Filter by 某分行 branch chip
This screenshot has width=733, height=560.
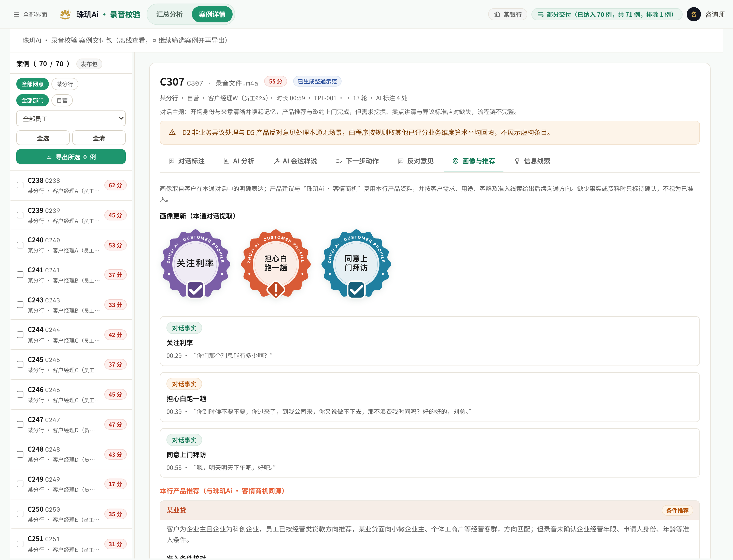65,84
